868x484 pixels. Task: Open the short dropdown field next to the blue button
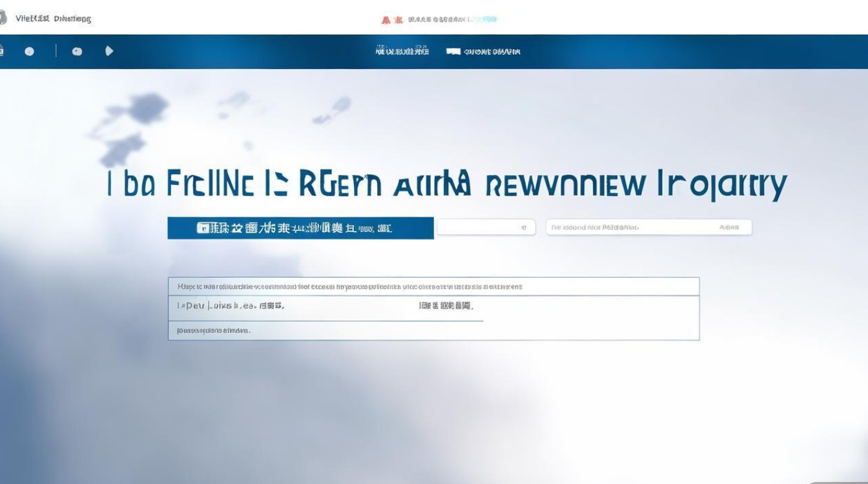pos(486,227)
